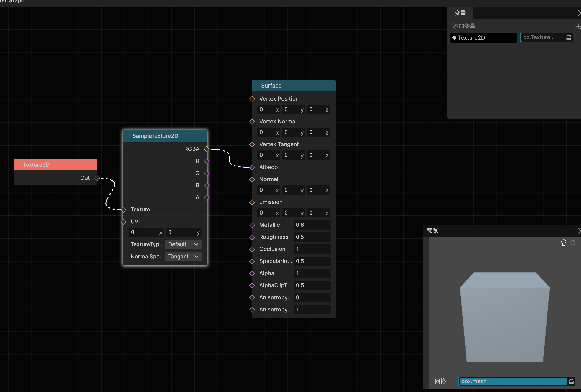
Task: Click the asset picker icon beside box.mesh
Action: (x=571, y=382)
